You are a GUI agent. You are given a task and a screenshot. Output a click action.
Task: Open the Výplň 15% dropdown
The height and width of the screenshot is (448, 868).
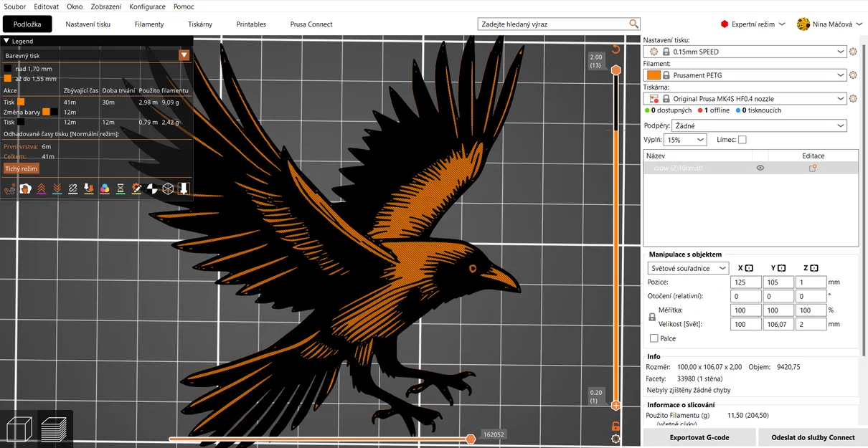(685, 140)
